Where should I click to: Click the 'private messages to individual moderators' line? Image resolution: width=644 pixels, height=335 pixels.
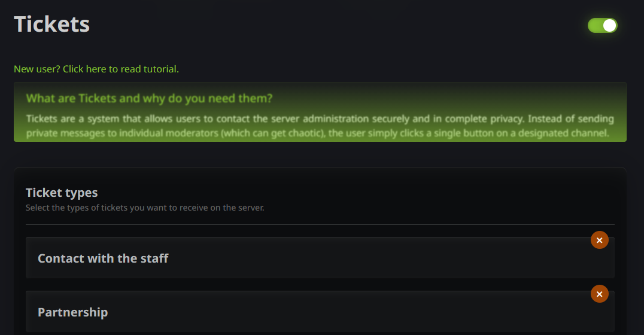320,133
